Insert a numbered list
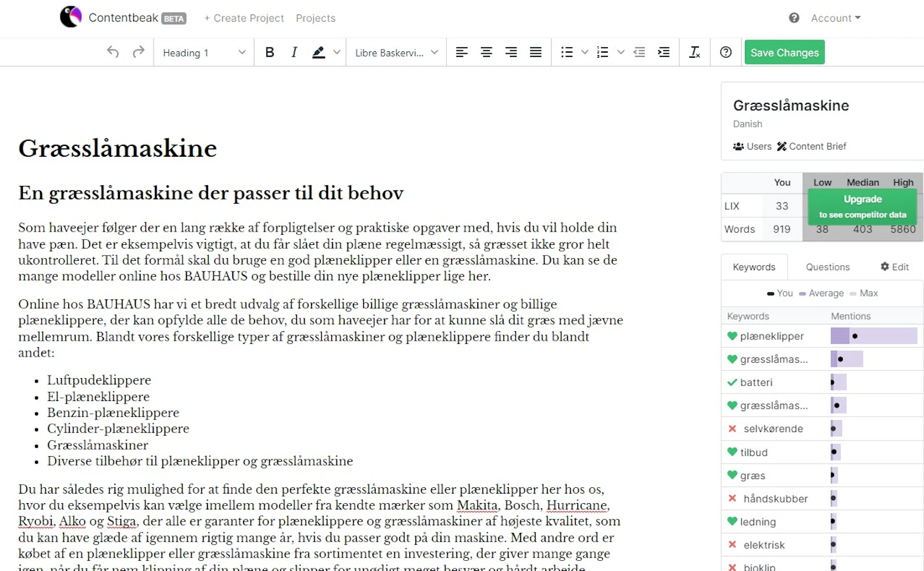This screenshot has width=924, height=571. point(603,53)
